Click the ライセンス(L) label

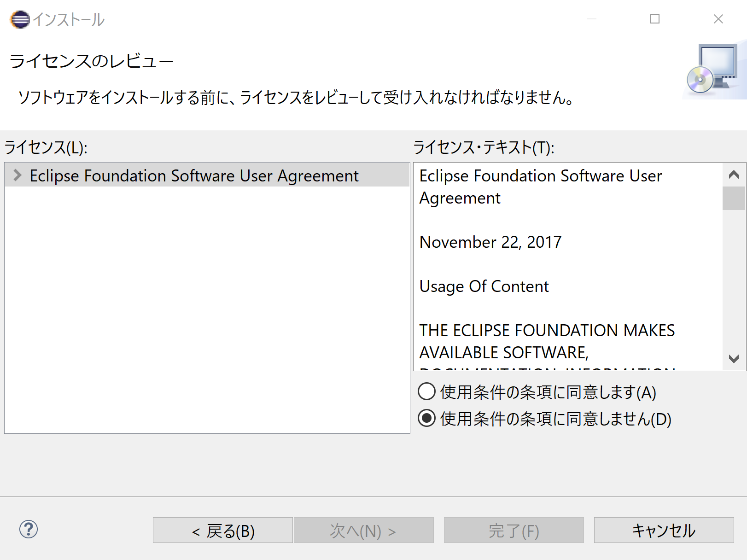(x=46, y=147)
